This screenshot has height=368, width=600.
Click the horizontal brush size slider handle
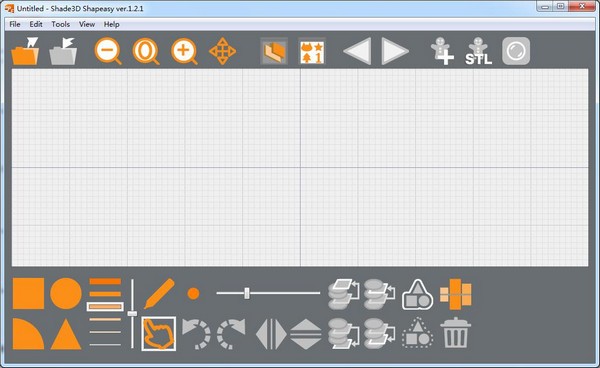(247, 293)
